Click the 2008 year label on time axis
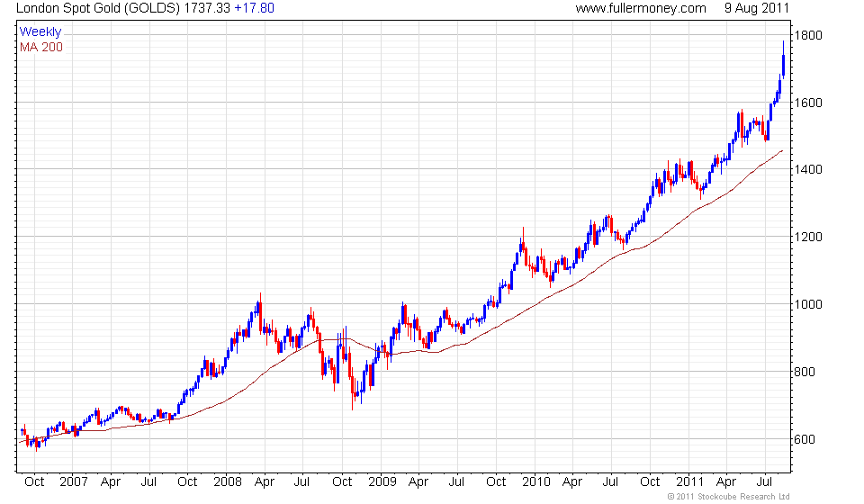 coord(228,482)
